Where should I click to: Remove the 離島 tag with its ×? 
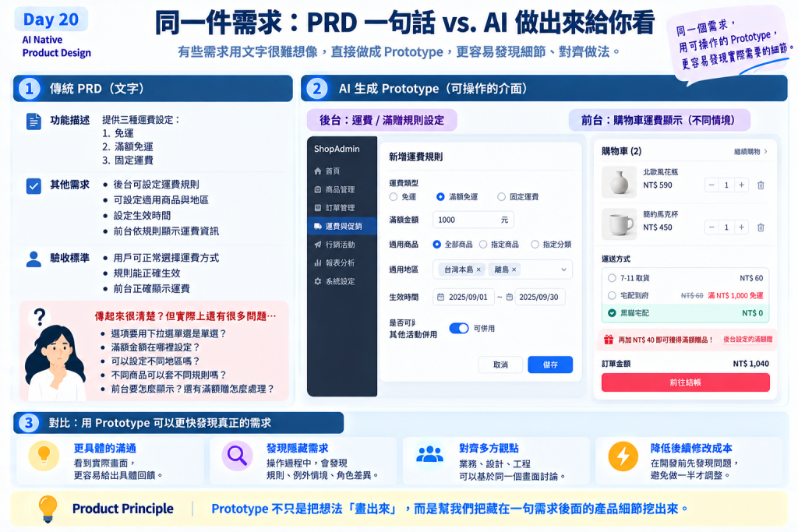point(514,270)
